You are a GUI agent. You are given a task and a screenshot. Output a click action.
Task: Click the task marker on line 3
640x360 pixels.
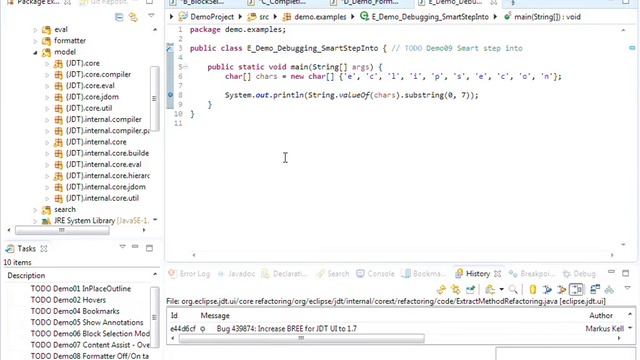(x=170, y=48)
